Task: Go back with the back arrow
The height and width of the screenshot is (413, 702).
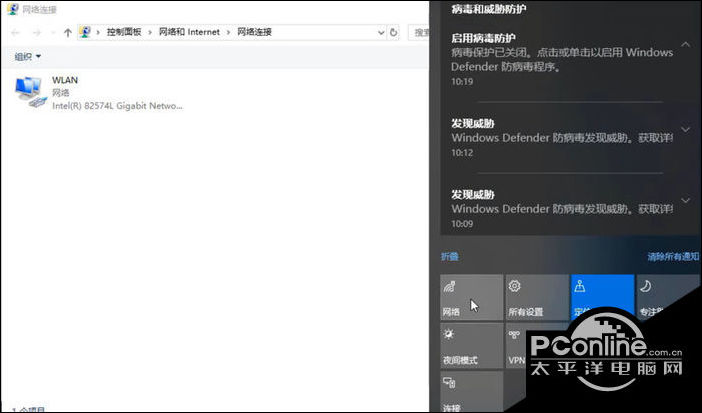Action: tap(15, 32)
